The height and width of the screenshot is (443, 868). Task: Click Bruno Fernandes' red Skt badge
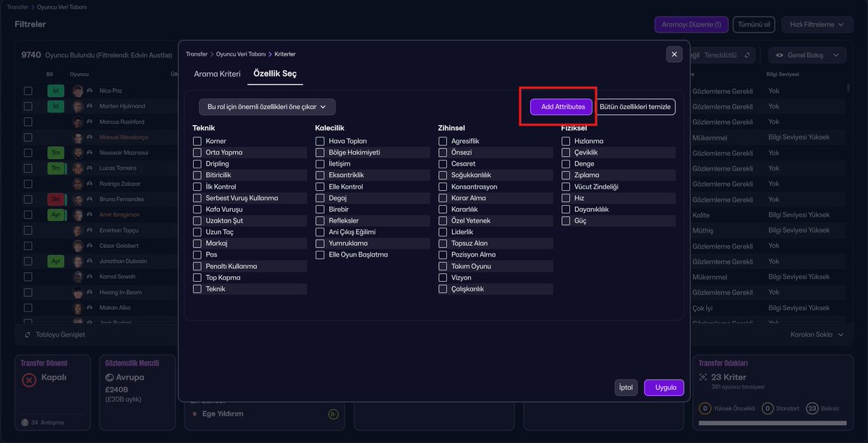point(55,199)
